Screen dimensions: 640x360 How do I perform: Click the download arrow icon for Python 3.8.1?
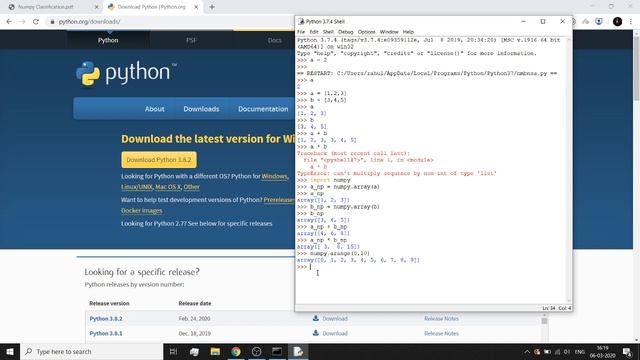pyautogui.click(x=316, y=333)
